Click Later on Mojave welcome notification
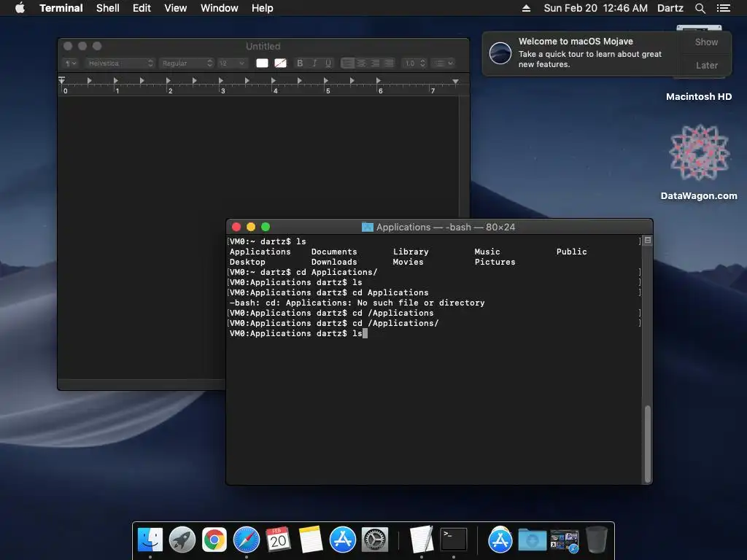Viewport: 747px width, 560px height. [706, 65]
